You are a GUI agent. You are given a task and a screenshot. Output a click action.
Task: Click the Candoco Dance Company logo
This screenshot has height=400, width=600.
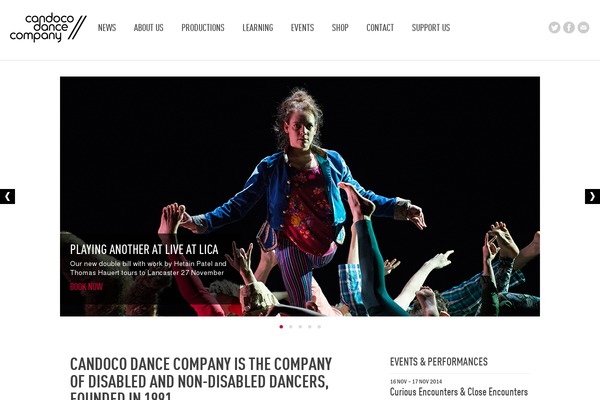[48, 28]
